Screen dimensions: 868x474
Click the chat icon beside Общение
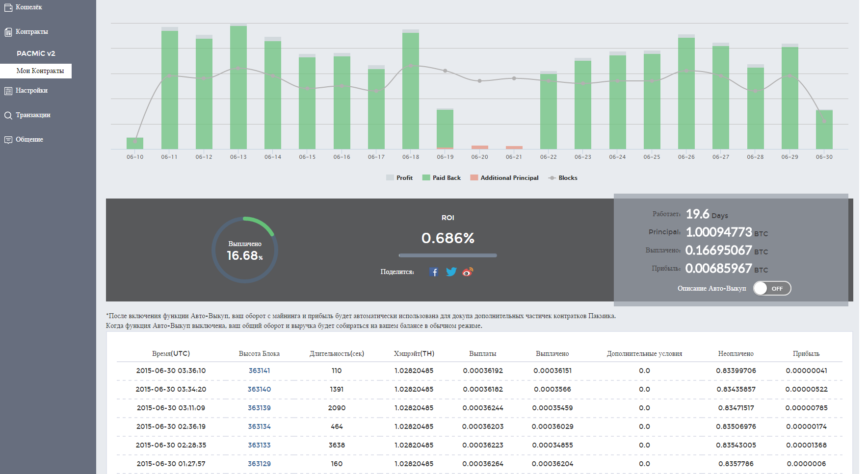[8, 140]
